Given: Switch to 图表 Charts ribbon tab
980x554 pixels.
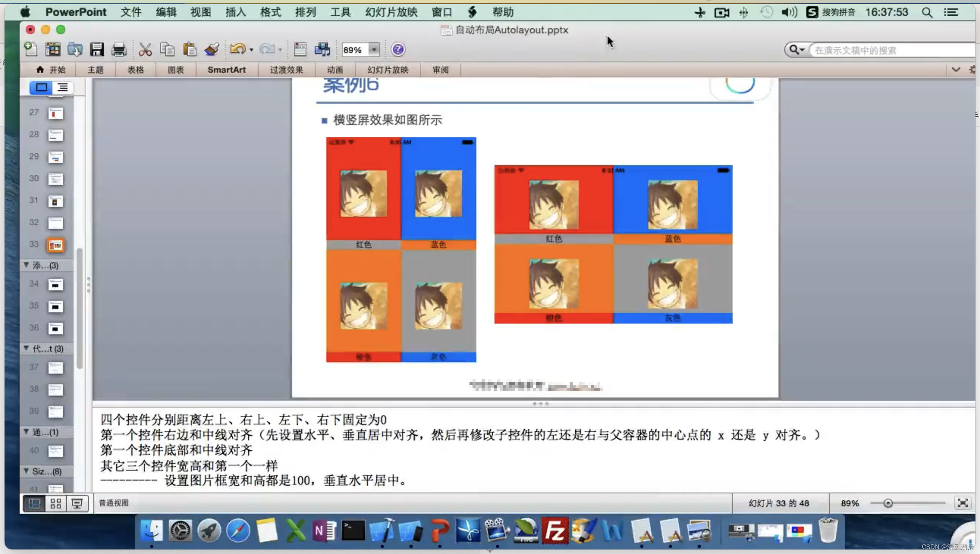Looking at the screenshot, I should [176, 70].
